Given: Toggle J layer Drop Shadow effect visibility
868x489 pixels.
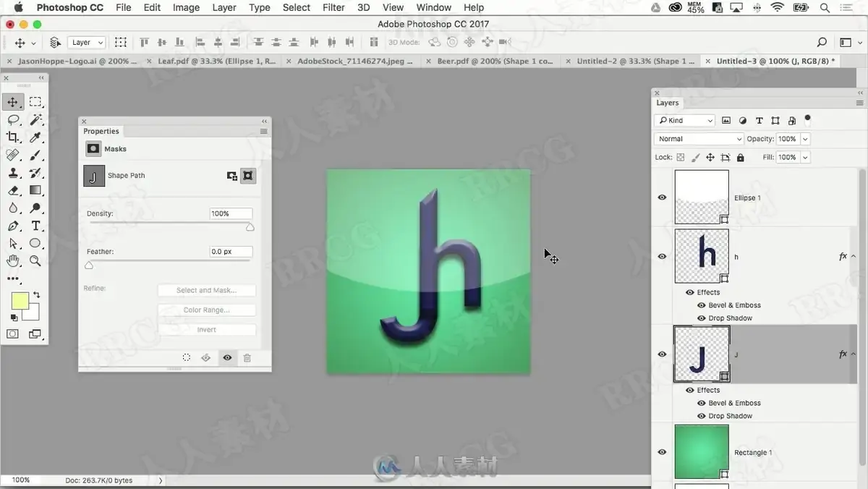Looking at the screenshot, I should tap(702, 416).
